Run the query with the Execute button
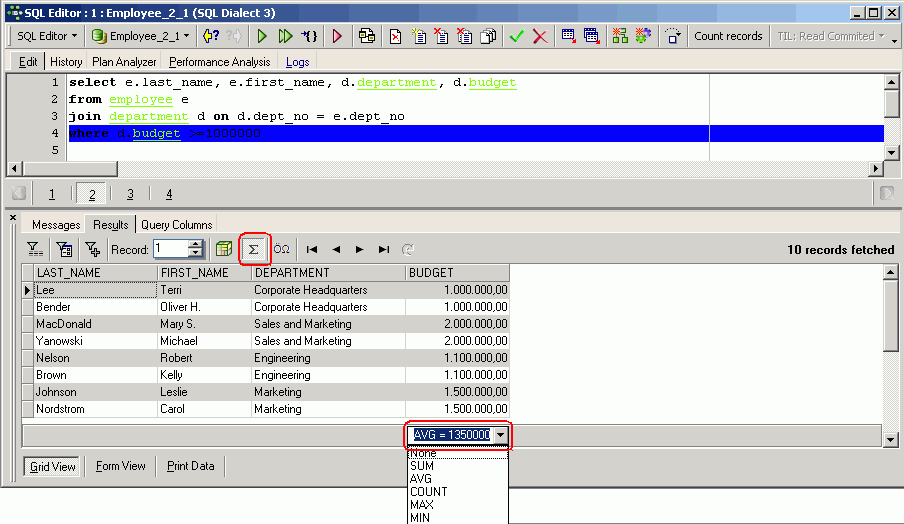904x524 pixels. (x=262, y=36)
